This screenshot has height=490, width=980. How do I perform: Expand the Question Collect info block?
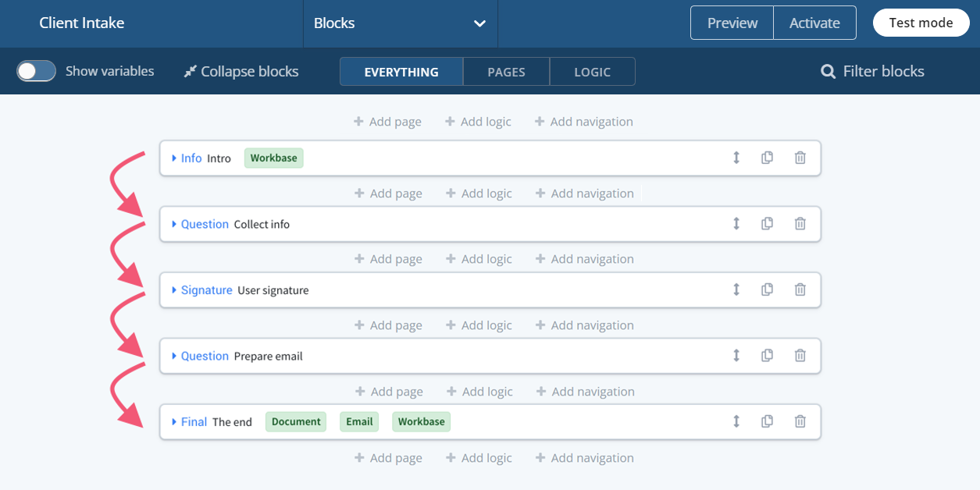[x=175, y=224]
